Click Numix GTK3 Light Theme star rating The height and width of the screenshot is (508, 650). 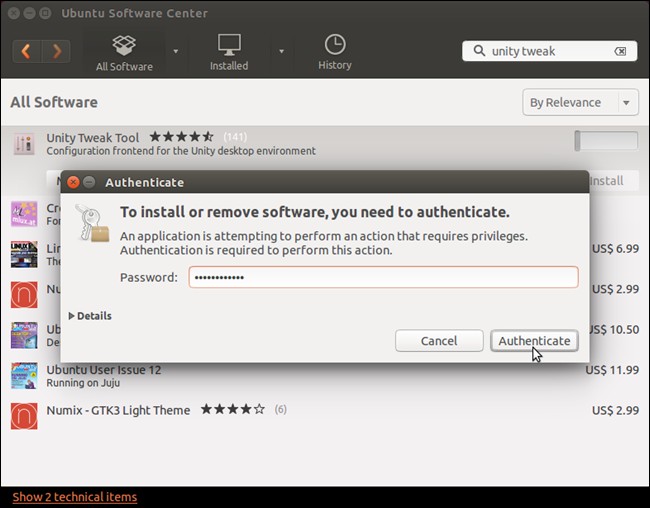coord(233,409)
